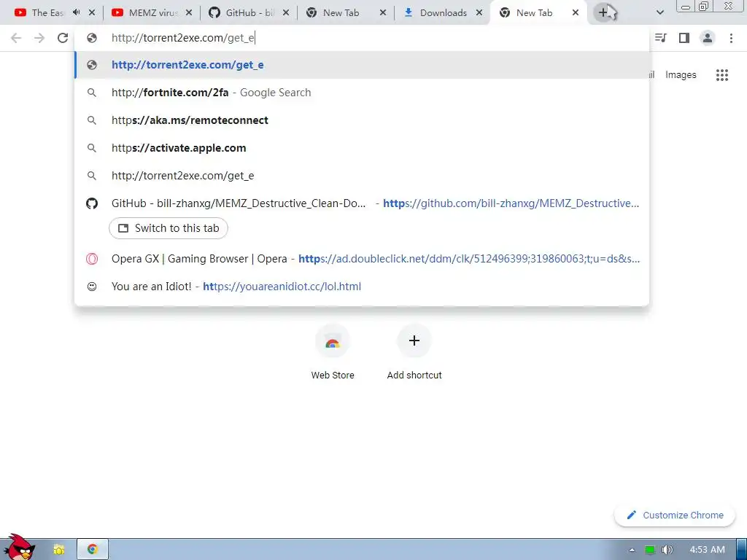747x560 pixels.
Task: Click the smiley favicon of Idiot entry
Action: coord(92,286)
